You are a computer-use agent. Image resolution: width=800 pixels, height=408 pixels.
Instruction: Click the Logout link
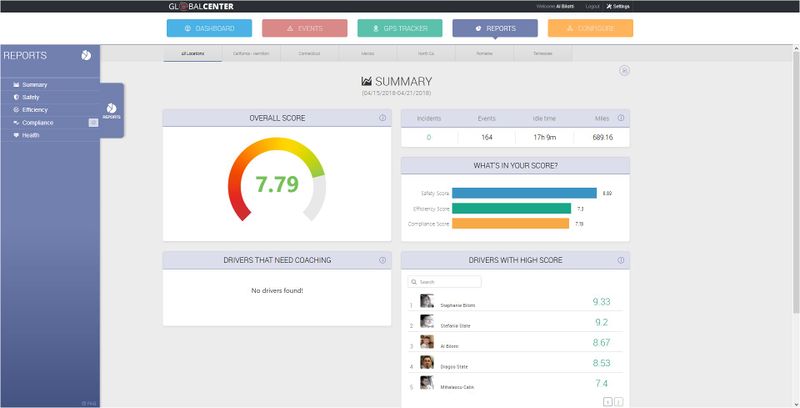coord(593,6)
